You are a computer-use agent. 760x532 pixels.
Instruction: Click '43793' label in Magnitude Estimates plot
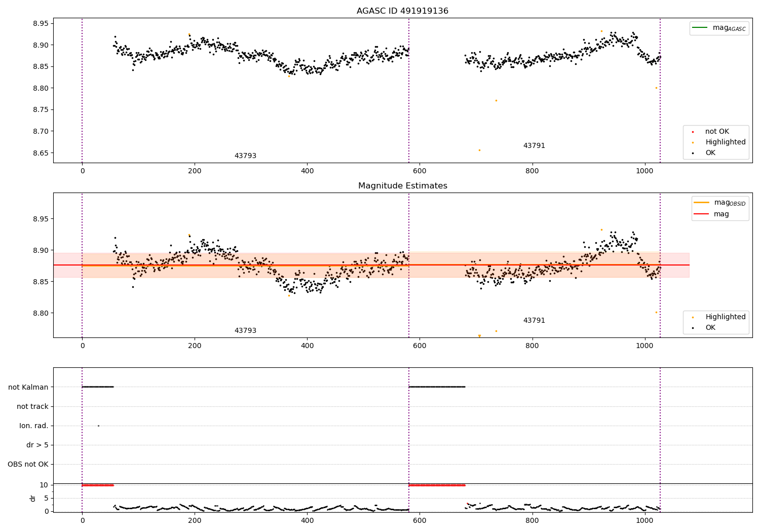(x=245, y=331)
